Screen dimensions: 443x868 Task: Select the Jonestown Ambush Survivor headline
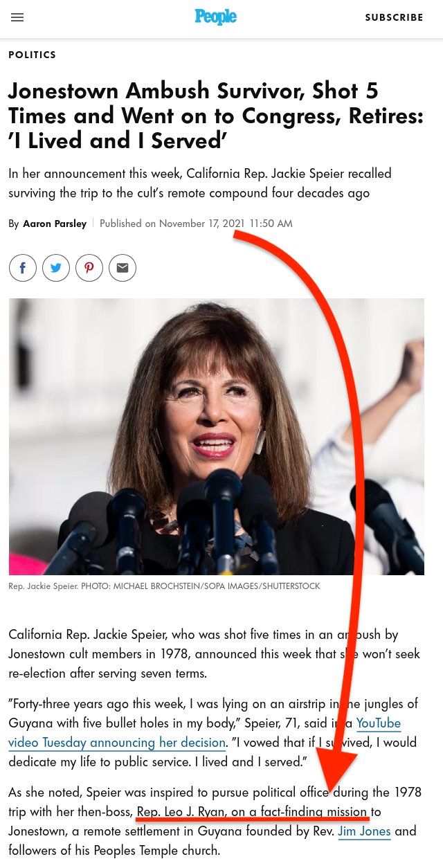216,116
